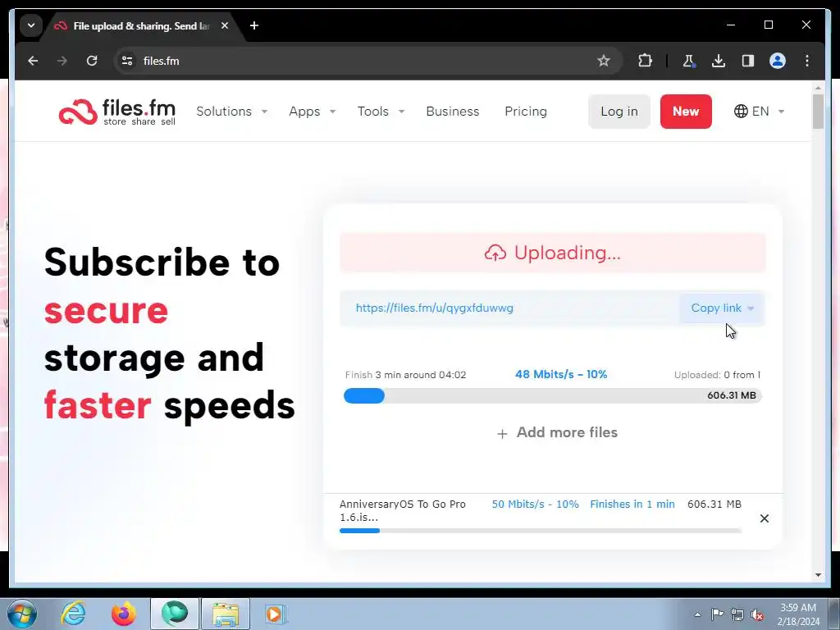Click the '50 Mbits/s - 10%' file speed text
840x630 pixels.
tap(535, 504)
